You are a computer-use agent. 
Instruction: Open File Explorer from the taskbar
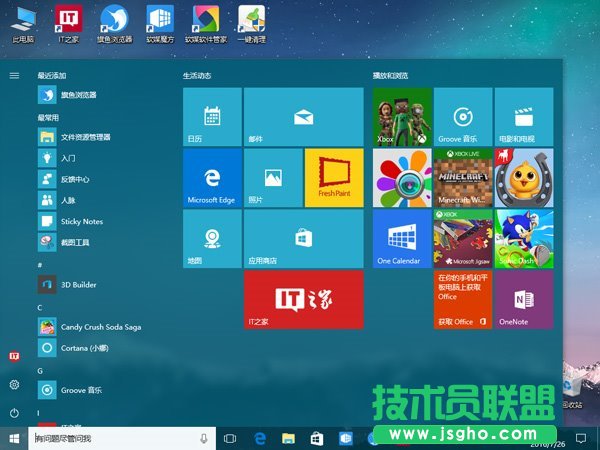click(x=288, y=439)
